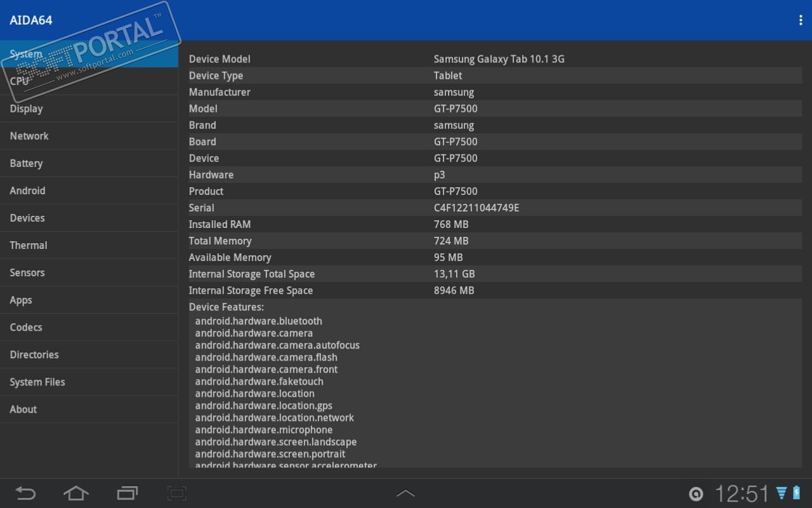Tap the Hardware value p3
812x508 pixels.
440,175
